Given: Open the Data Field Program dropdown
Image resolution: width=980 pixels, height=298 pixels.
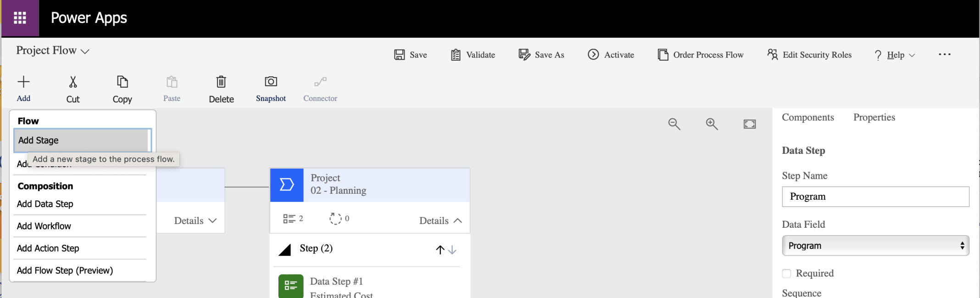Looking at the screenshot, I should [x=875, y=246].
